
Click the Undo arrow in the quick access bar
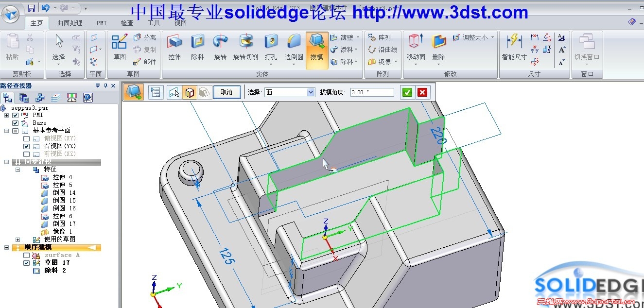(x=45, y=8)
